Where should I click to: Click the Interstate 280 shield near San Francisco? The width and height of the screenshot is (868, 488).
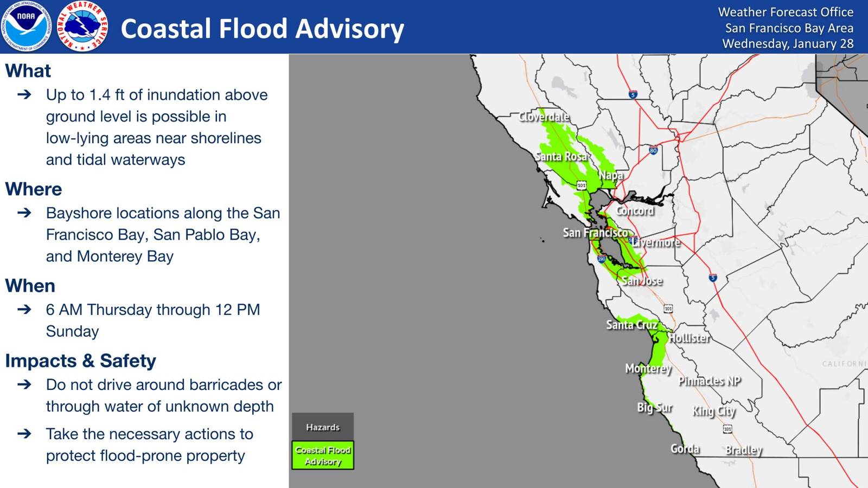(x=602, y=259)
